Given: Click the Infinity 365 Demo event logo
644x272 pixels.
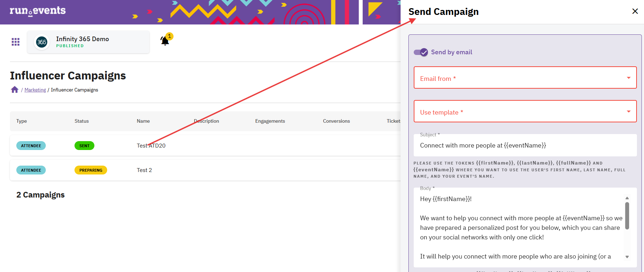Looking at the screenshot, I should (42, 42).
